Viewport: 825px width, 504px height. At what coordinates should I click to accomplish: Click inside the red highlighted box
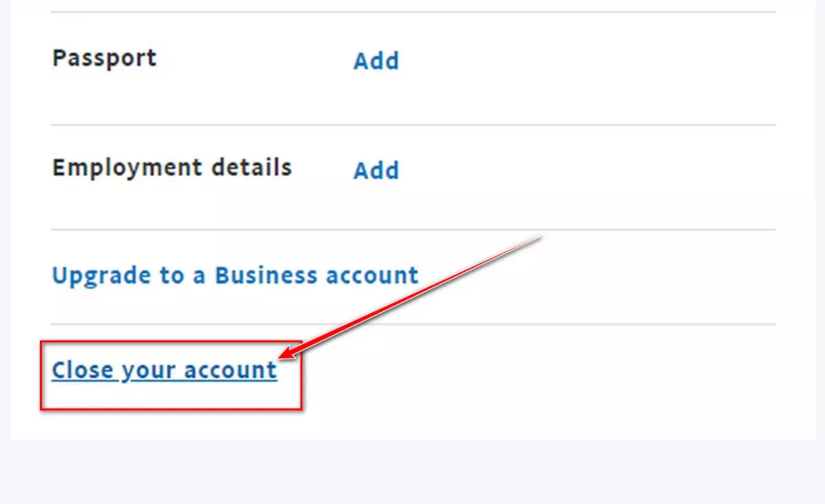pos(171,375)
